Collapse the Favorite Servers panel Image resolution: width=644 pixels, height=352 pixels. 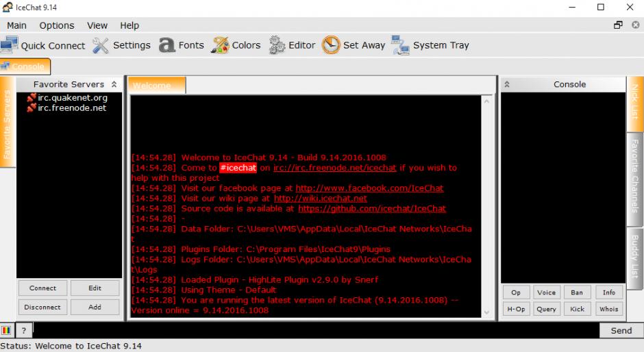[114, 84]
